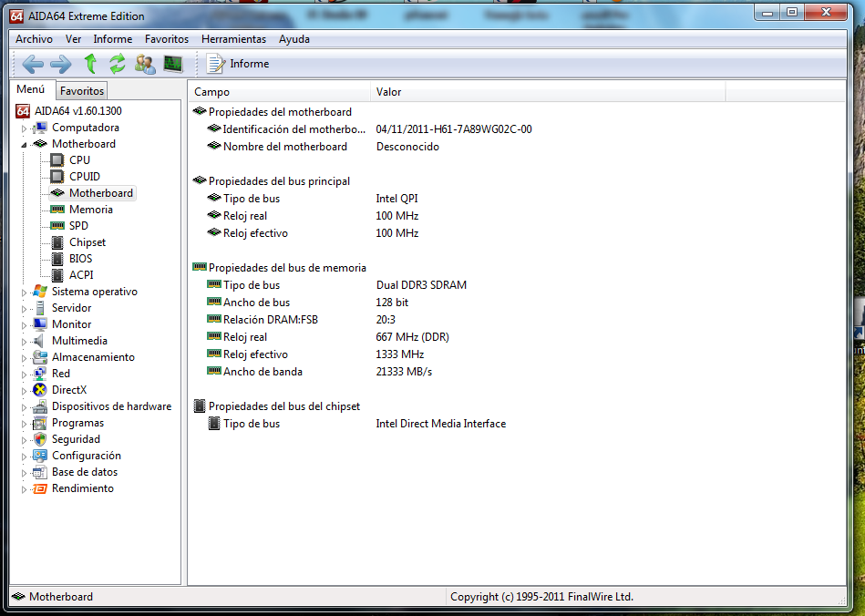The image size is (865, 616).
Task: Click the Informe toolbar button label
Action: [x=250, y=64]
